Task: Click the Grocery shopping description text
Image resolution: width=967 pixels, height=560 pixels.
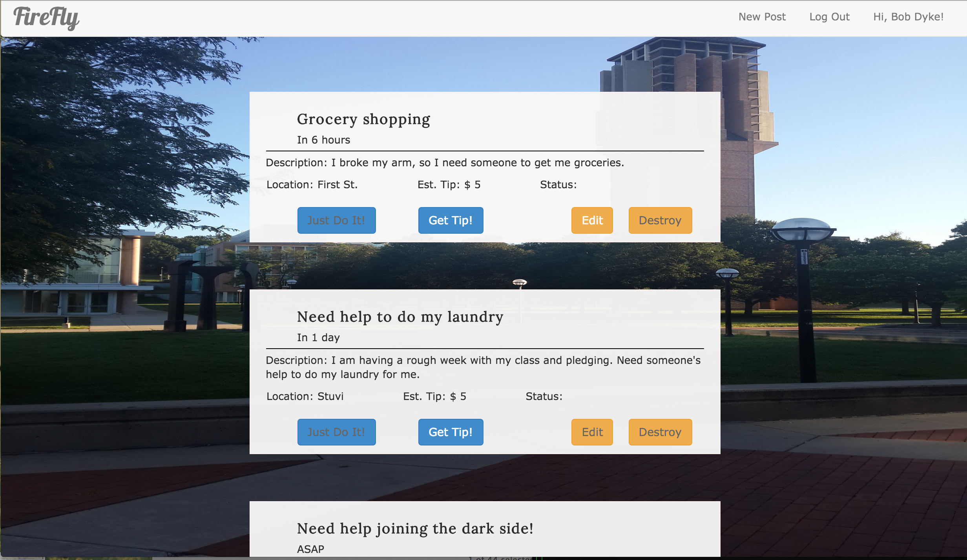Action: pos(445,163)
